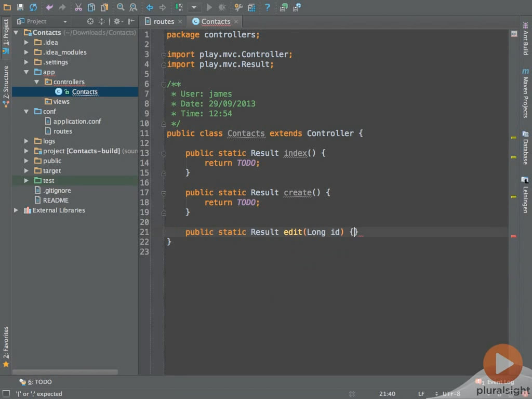
Task: Close the routes tab
Action: (x=180, y=21)
